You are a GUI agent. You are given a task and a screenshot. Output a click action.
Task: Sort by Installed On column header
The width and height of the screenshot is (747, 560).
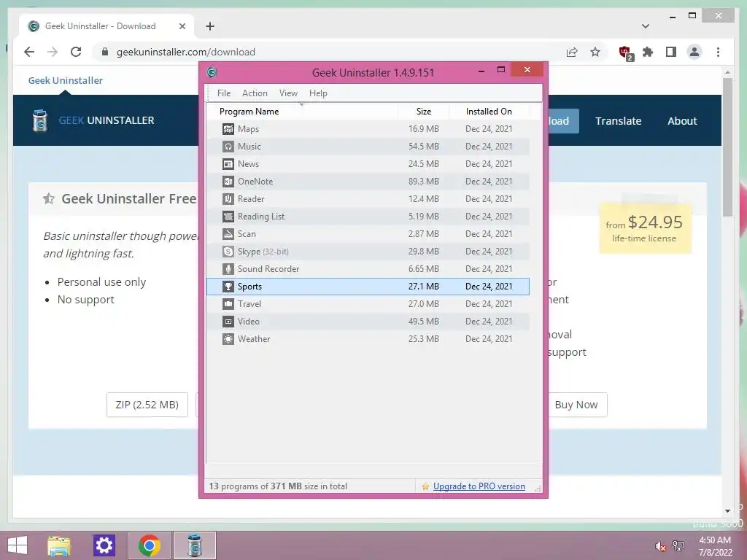coord(489,112)
